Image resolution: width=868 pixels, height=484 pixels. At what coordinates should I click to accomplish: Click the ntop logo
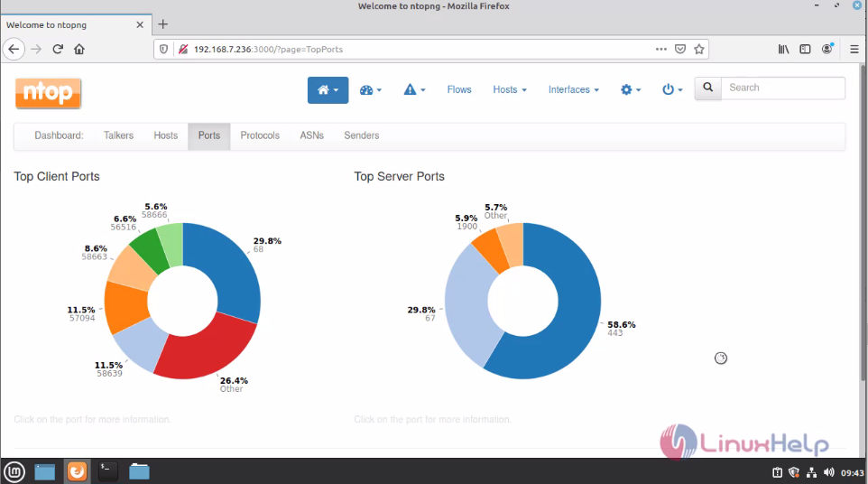[48, 93]
